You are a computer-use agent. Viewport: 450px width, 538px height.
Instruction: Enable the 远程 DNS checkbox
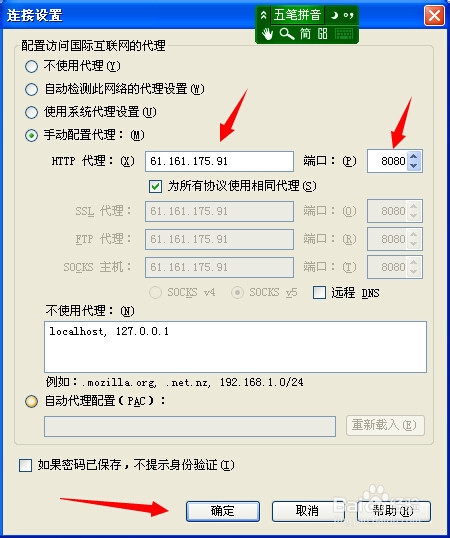(319, 293)
